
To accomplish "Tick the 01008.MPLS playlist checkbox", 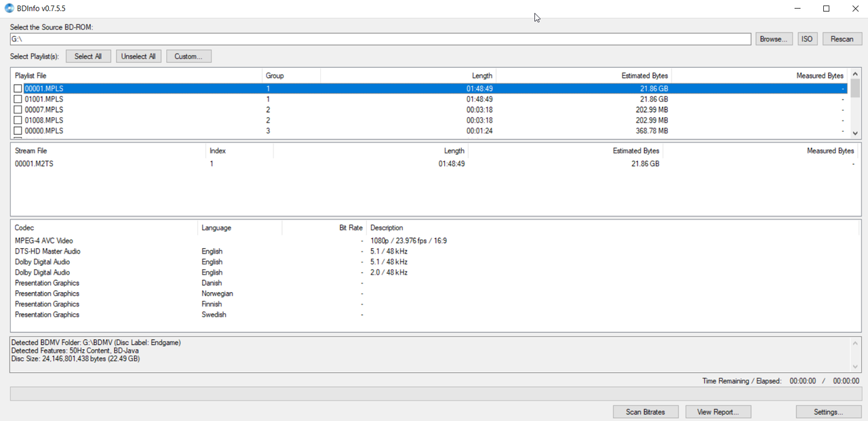I will 18,120.
